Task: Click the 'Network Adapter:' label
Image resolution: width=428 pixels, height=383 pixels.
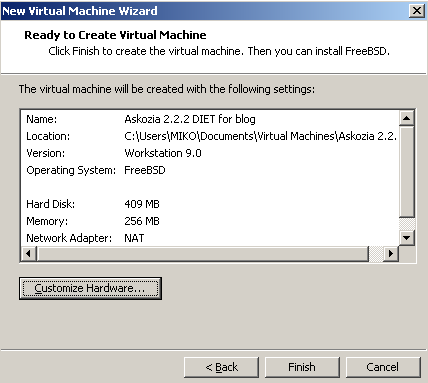Action: (69, 238)
